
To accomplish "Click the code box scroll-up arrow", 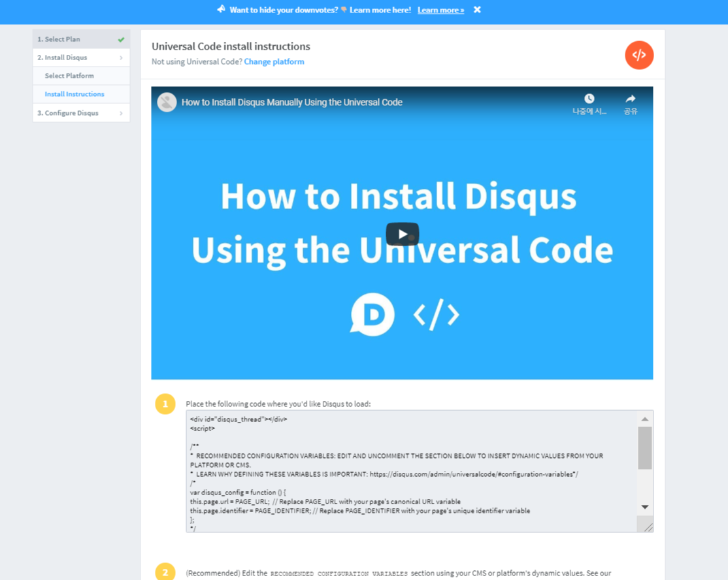I will [645, 419].
